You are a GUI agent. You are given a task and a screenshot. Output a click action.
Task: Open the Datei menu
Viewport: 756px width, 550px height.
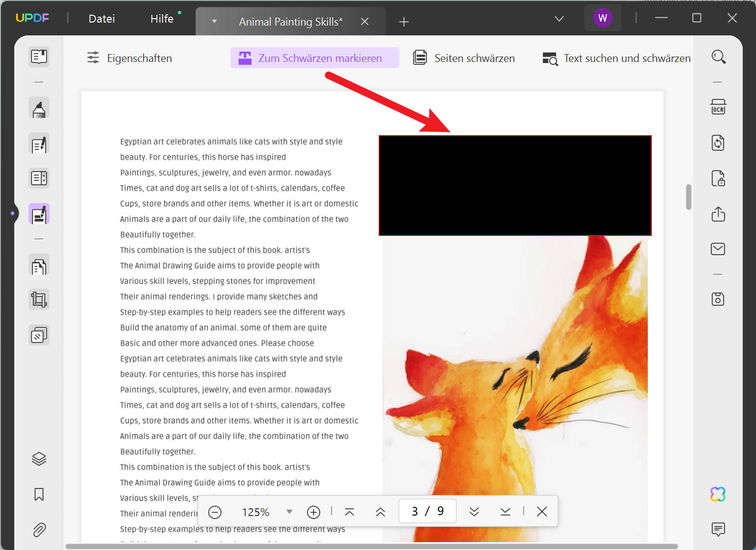click(102, 19)
